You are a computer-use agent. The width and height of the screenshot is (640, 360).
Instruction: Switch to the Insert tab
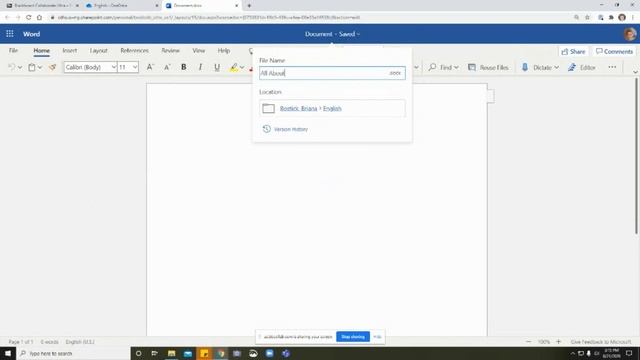click(70, 51)
